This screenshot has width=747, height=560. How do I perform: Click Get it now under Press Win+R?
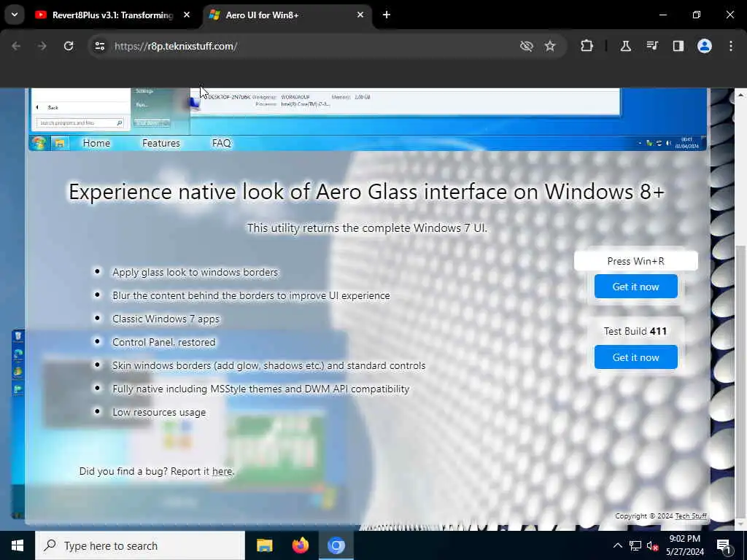[x=635, y=287]
